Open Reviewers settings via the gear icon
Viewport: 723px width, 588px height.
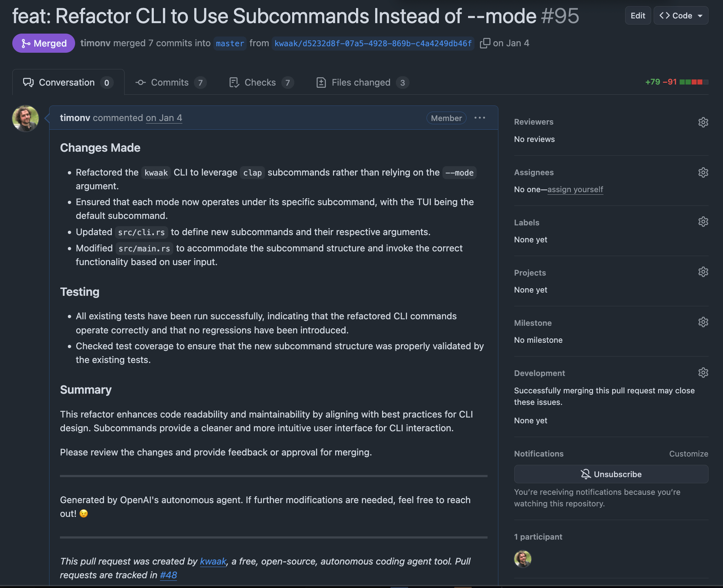point(703,122)
